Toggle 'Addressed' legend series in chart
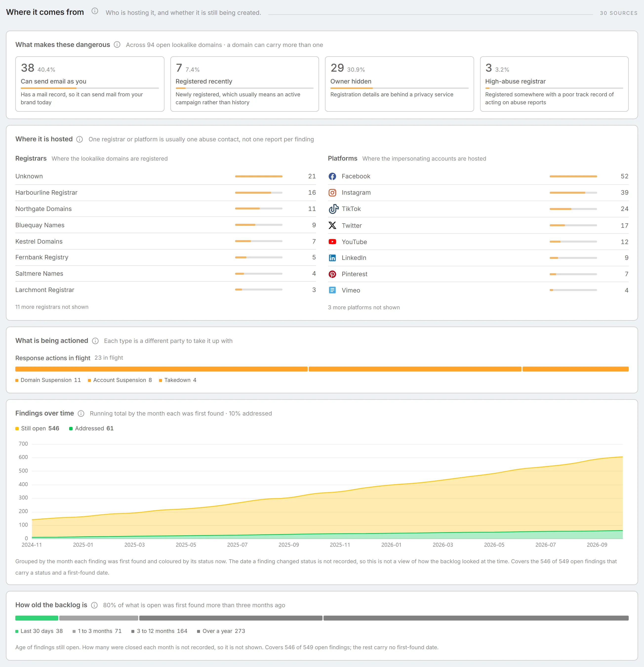This screenshot has width=644, height=667. pos(92,428)
